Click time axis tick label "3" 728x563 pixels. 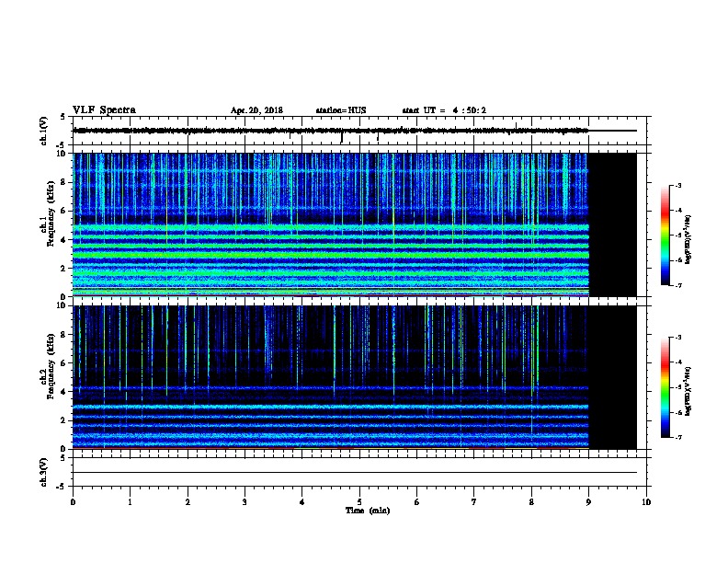(x=245, y=501)
